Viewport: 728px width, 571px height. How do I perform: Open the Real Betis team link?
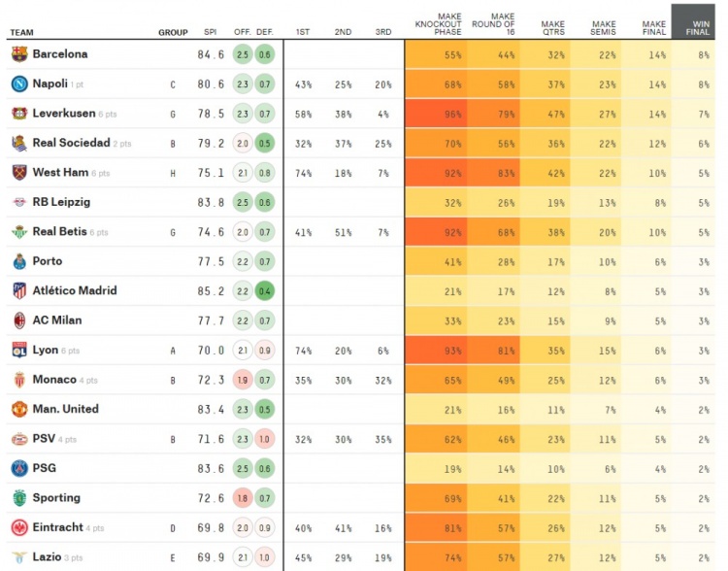(59, 232)
